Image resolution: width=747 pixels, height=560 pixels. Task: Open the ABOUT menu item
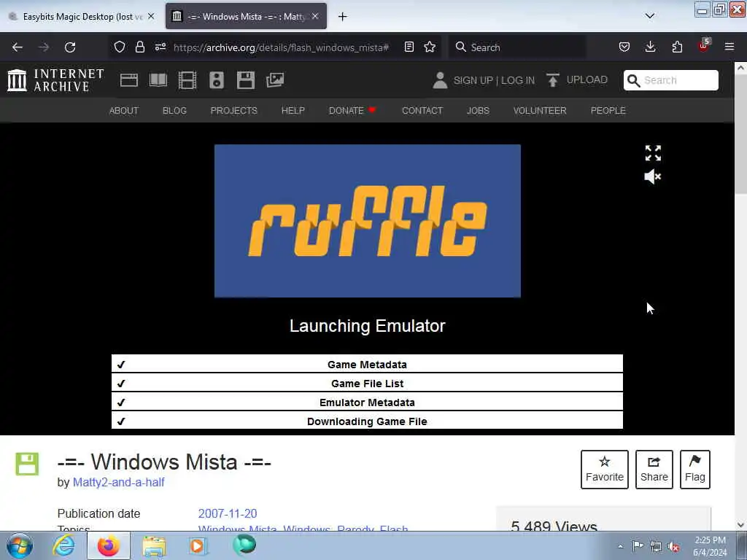(124, 111)
